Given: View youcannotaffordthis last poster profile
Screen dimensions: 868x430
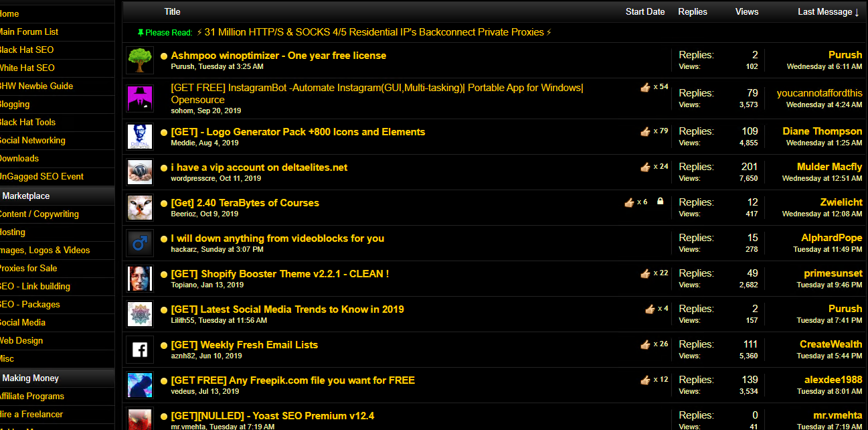Looking at the screenshot, I should pyautogui.click(x=819, y=93).
